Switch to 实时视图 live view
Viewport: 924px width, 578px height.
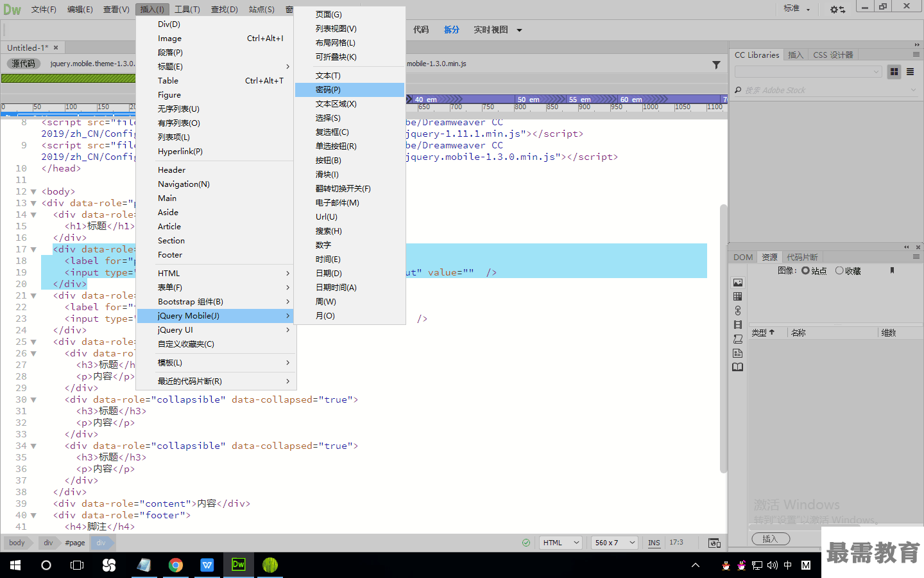pos(491,30)
